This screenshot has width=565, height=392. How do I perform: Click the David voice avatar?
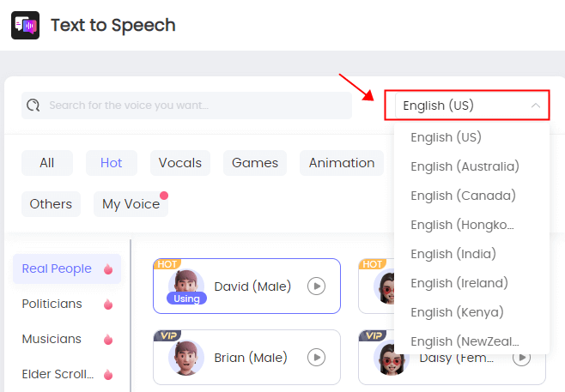point(186,286)
